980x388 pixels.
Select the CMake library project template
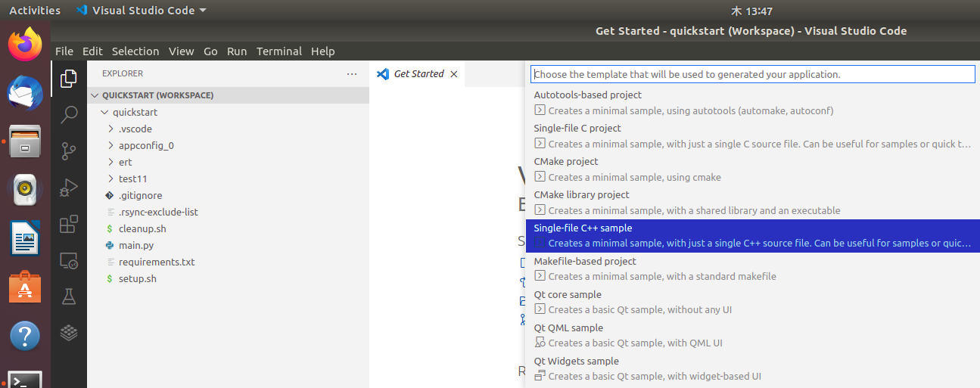coord(752,203)
